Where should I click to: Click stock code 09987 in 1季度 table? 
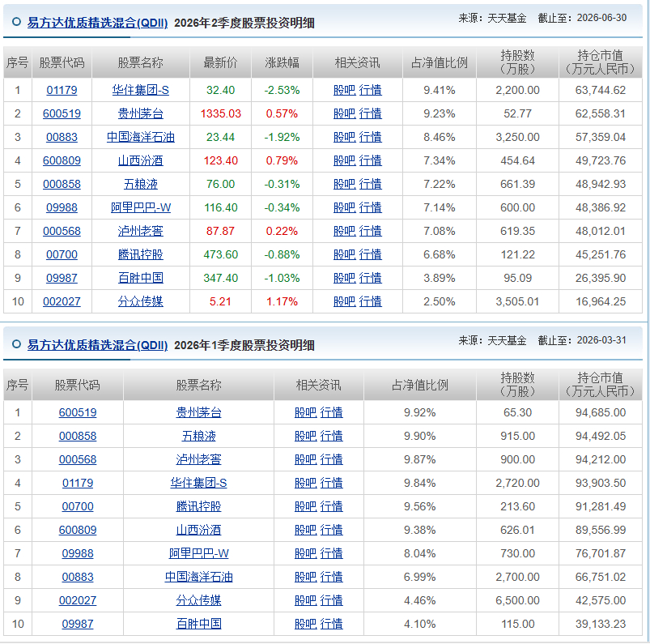(x=78, y=624)
